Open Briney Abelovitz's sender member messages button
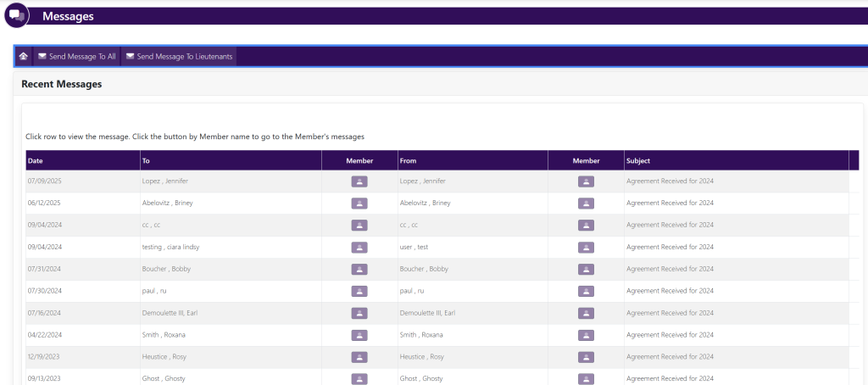The height and width of the screenshot is (385, 868). click(586, 203)
